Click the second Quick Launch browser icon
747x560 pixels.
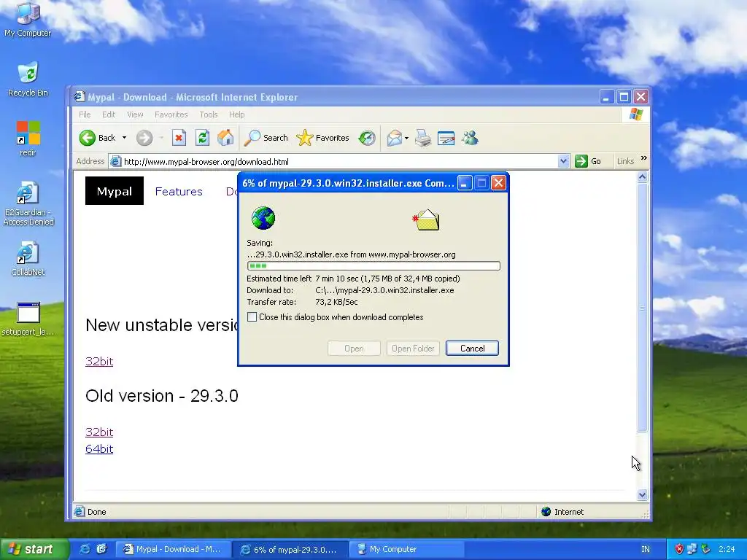[x=101, y=549]
